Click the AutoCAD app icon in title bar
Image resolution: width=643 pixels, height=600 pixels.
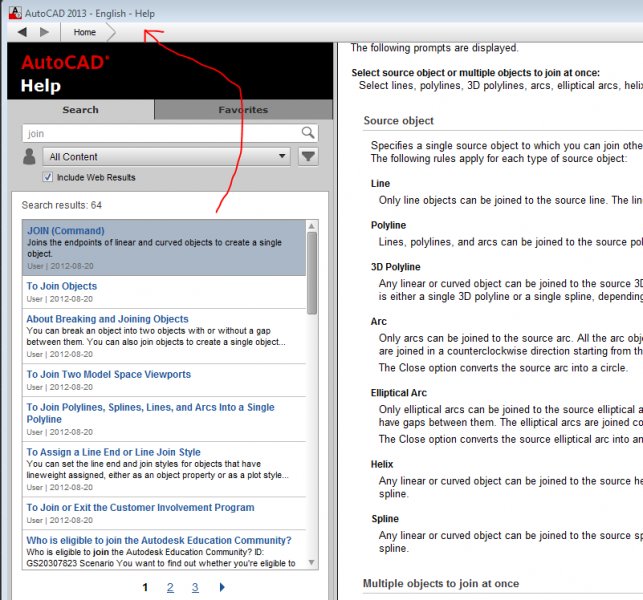pos(15,13)
